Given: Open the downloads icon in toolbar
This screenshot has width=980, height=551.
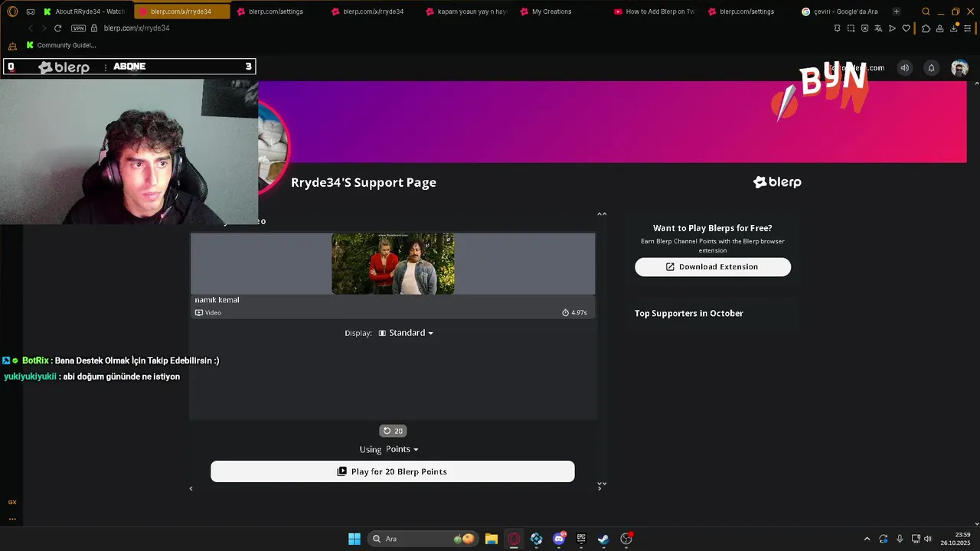Looking at the screenshot, I should click(955, 28).
